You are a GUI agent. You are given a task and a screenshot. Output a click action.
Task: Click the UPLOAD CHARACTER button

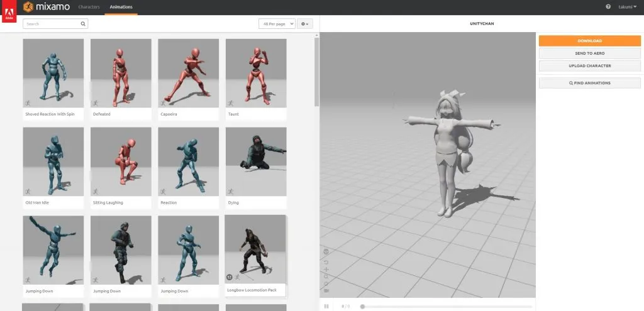pyautogui.click(x=590, y=65)
